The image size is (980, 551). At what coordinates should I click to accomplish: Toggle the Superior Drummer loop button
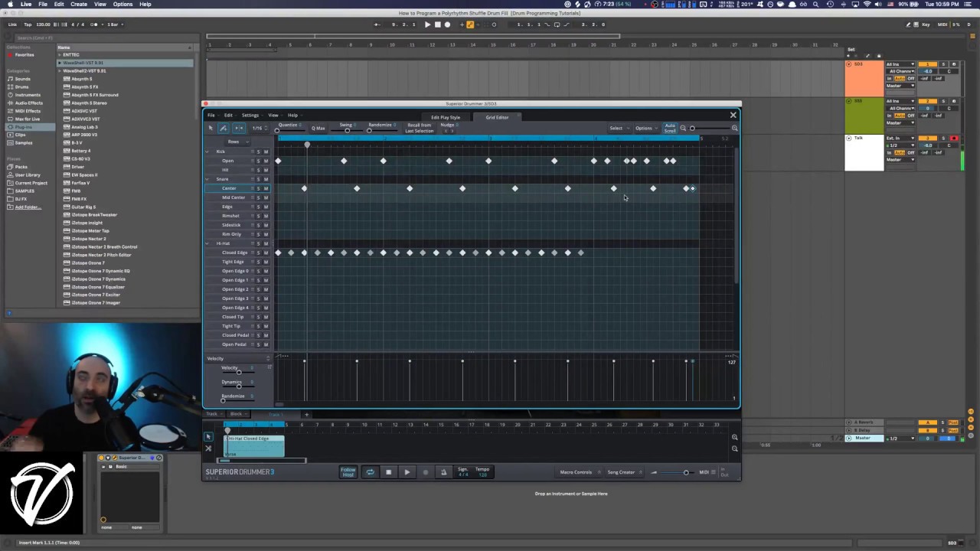click(370, 472)
